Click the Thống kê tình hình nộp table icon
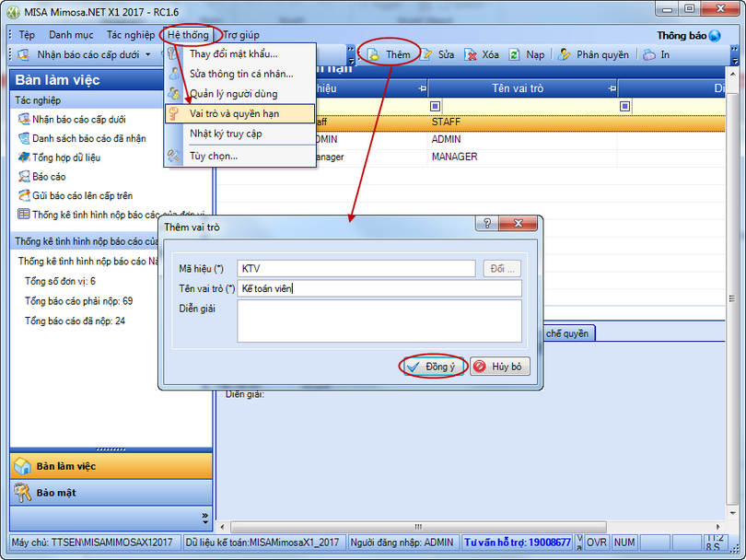The width and height of the screenshot is (746, 560). click(x=24, y=214)
